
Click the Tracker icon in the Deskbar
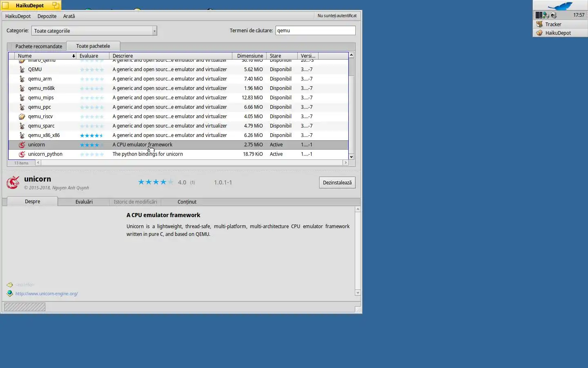pos(539,24)
